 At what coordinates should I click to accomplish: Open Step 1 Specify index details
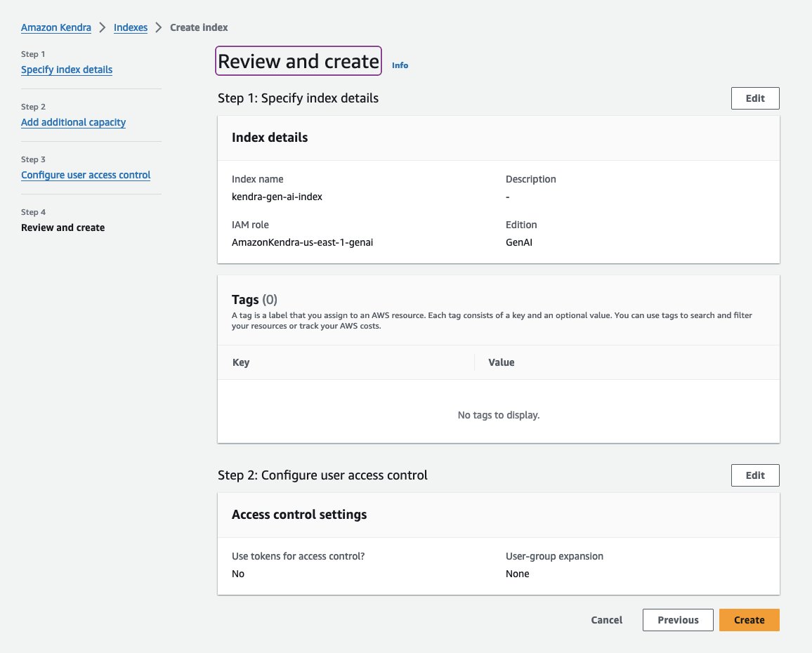click(67, 70)
